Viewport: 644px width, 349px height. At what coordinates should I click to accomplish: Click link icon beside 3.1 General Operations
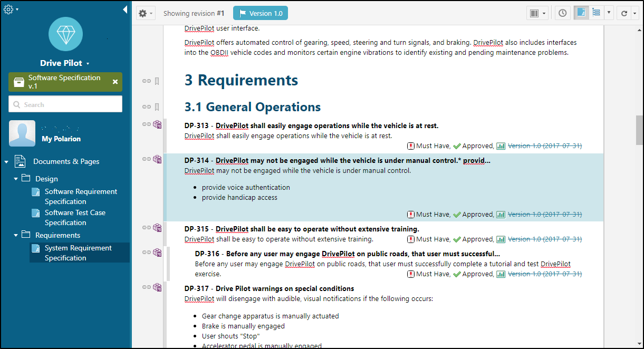(x=147, y=107)
